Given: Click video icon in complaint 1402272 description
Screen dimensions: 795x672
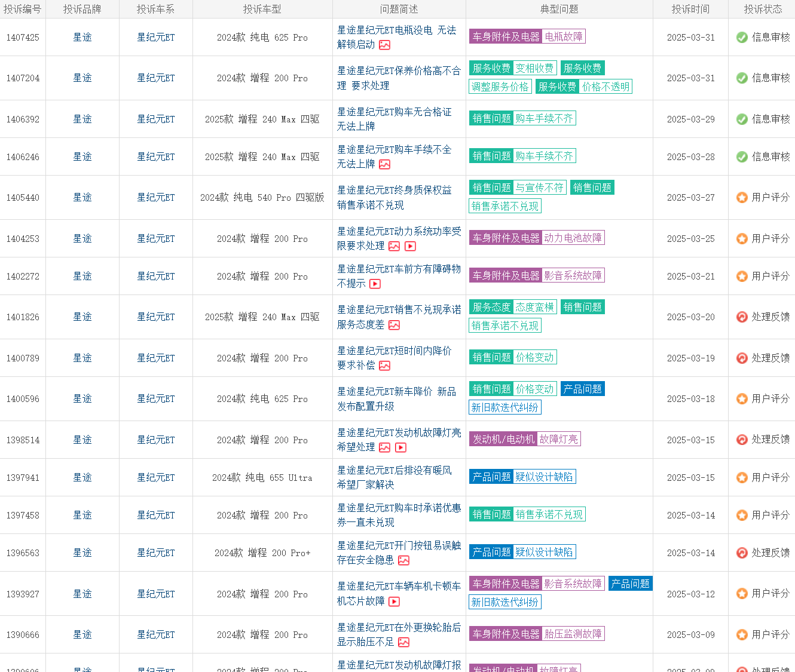Looking at the screenshot, I should (x=375, y=284).
